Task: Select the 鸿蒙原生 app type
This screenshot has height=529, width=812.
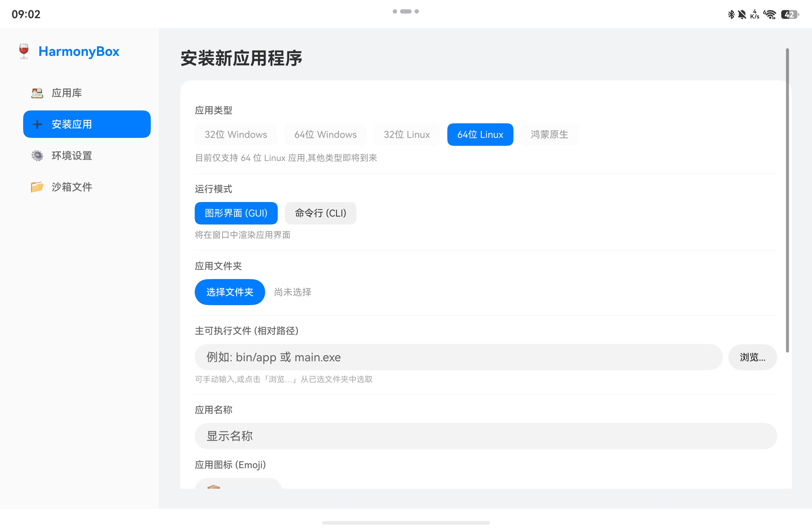Action: coord(549,135)
